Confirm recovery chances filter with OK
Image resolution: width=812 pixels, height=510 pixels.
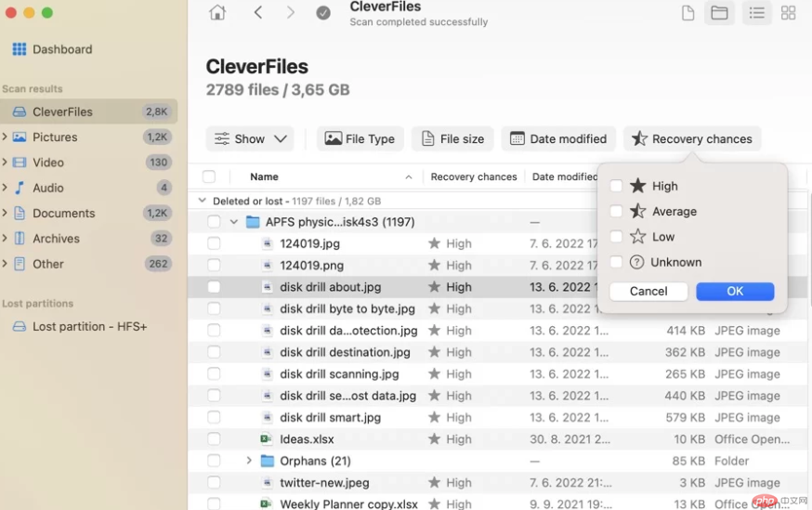pos(735,291)
